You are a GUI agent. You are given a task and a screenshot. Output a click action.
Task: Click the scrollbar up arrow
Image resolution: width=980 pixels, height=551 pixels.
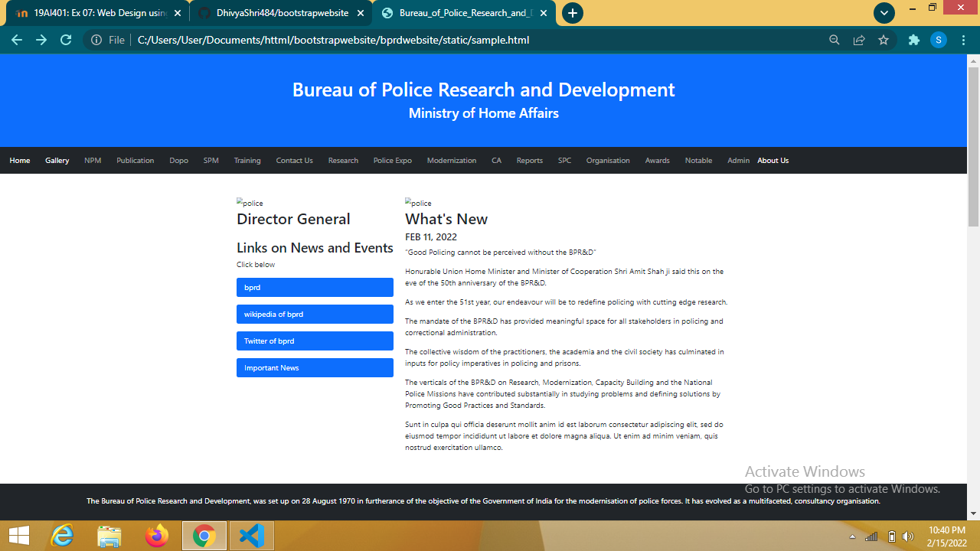[x=974, y=60]
